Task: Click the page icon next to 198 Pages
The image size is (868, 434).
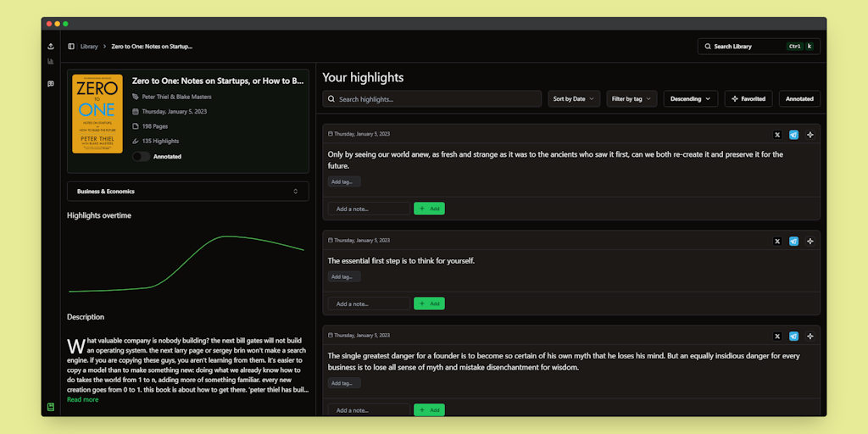Action: click(x=136, y=126)
